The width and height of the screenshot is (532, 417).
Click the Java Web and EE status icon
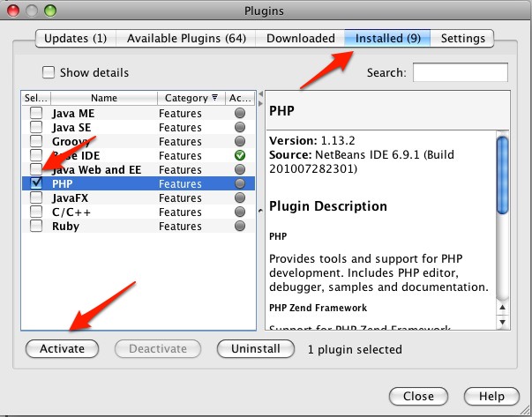coord(240,169)
